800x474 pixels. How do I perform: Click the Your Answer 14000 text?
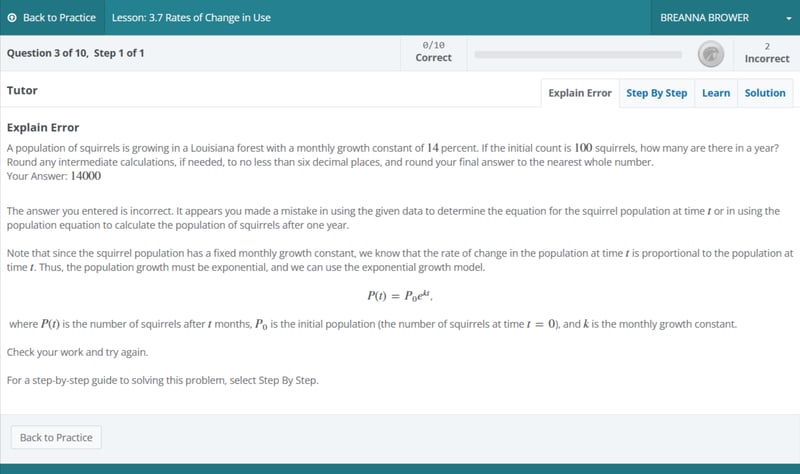coord(54,176)
